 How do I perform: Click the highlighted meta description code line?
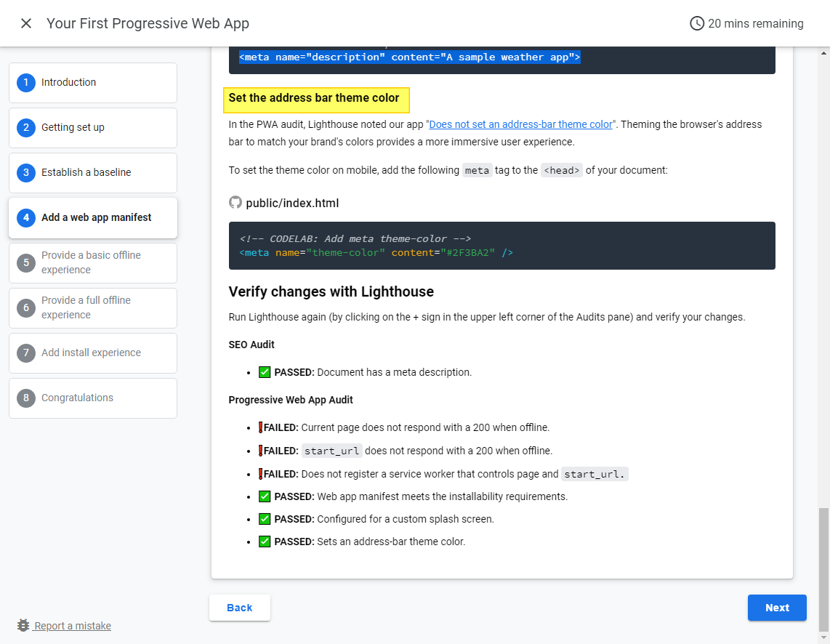click(x=410, y=57)
